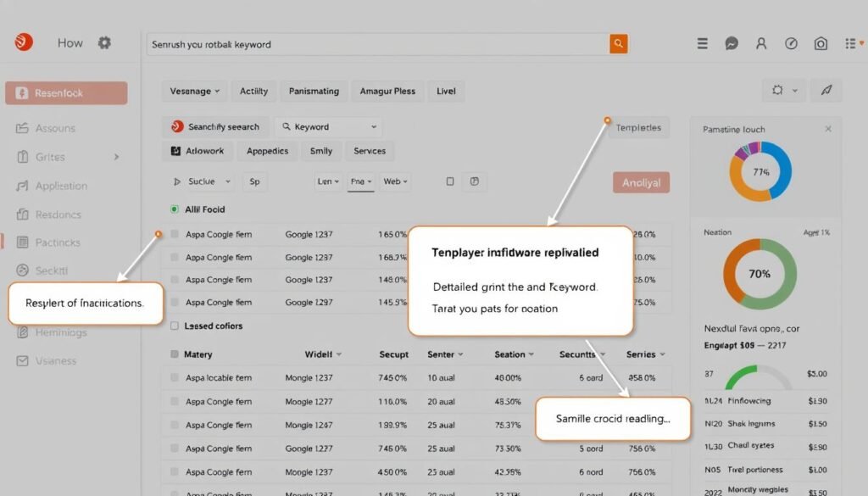Click the square layout icon in filter row
The height and width of the screenshot is (496, 868).
450,181
